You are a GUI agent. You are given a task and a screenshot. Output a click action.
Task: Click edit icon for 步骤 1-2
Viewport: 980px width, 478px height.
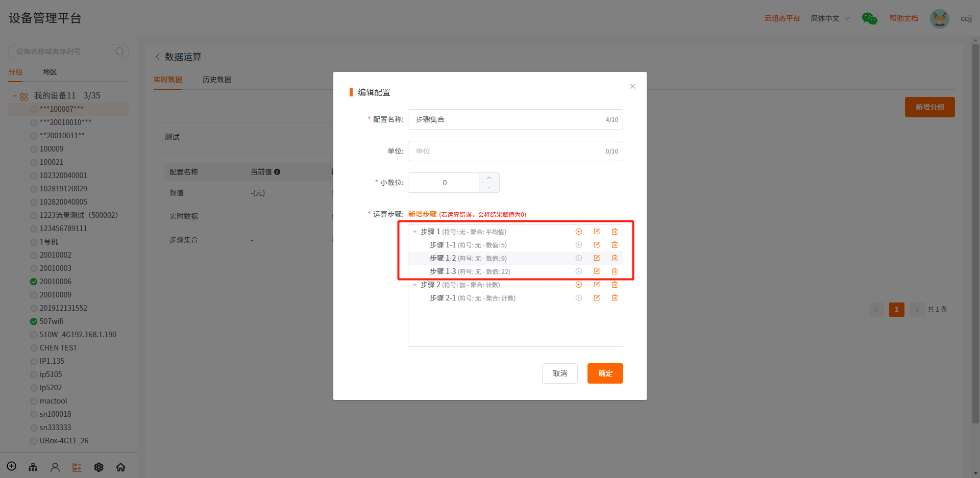(597, 258)
